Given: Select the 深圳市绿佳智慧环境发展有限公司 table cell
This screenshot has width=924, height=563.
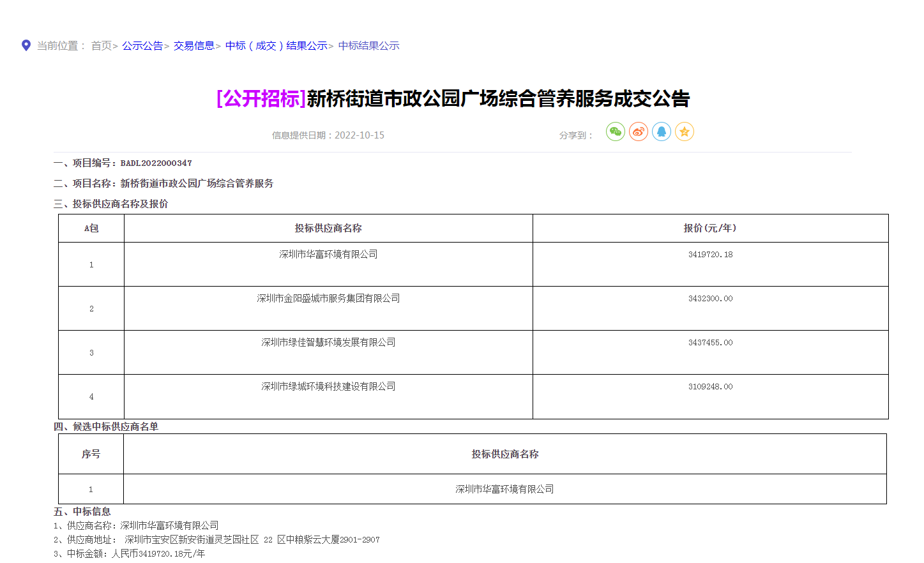Looking at the screenshot, I should 328,343.
